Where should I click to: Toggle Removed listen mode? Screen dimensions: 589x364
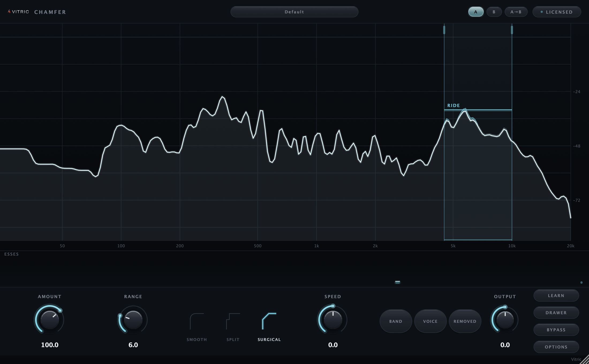(x=465, y=321)
